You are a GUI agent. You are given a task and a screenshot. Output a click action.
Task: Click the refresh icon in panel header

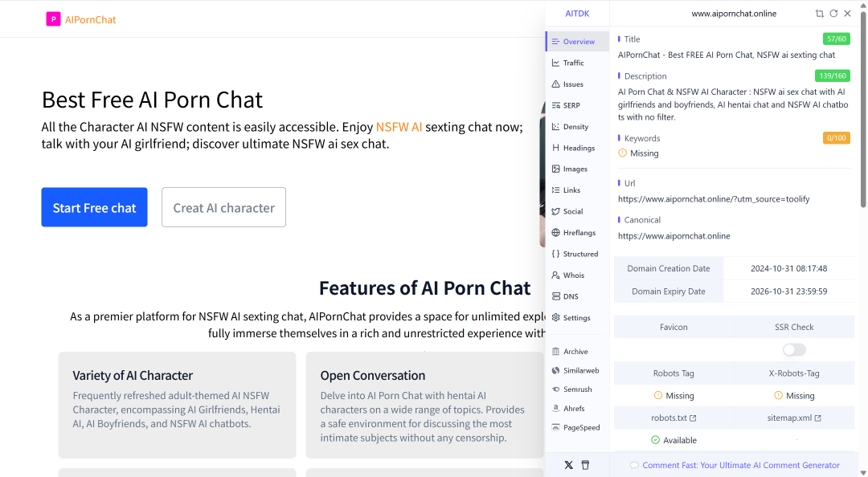click(x=833, y=14)
